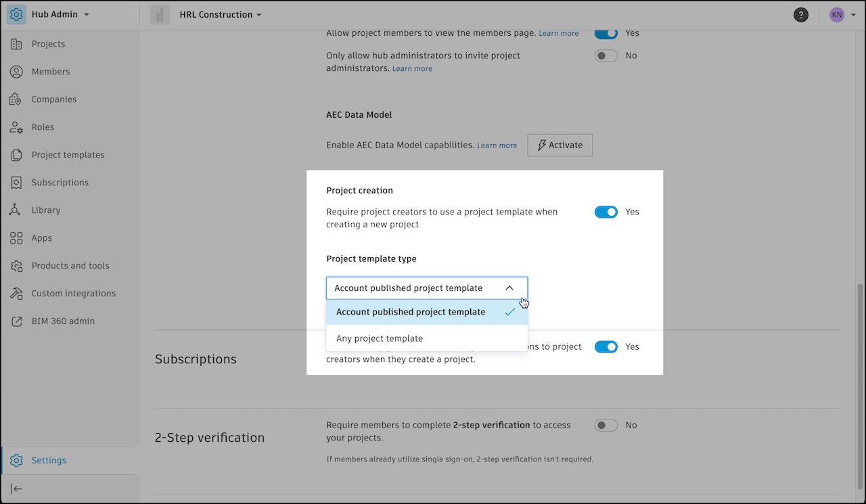Select 'Any project template' option
Image resolution: width=866 pixels, height=504 pixels.
pyautogui.click(x=427, y=338)
